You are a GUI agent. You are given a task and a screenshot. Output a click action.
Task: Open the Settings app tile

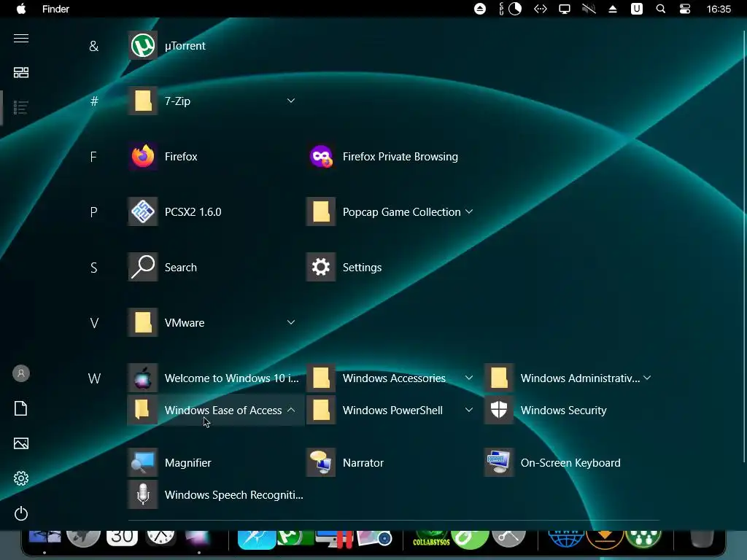tap(344, 267)
